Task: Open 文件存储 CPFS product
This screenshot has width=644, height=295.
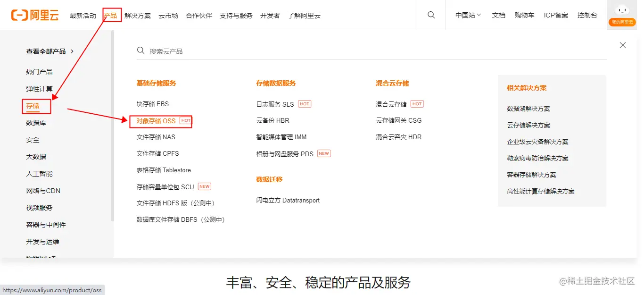Action: tap(158, 153)
